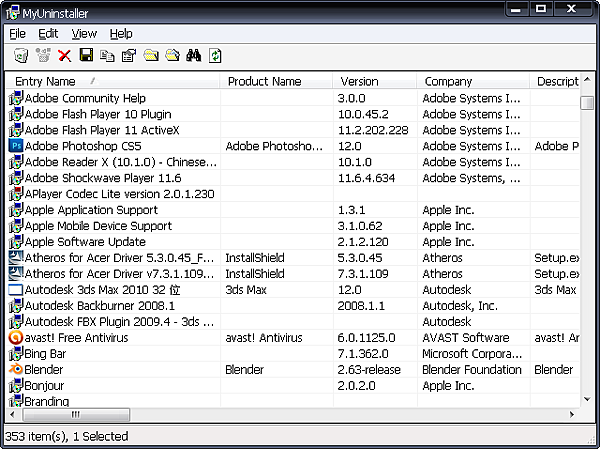Click the icon beside Apple Software Update
The image size is (600, 449).
pos(16,242)
